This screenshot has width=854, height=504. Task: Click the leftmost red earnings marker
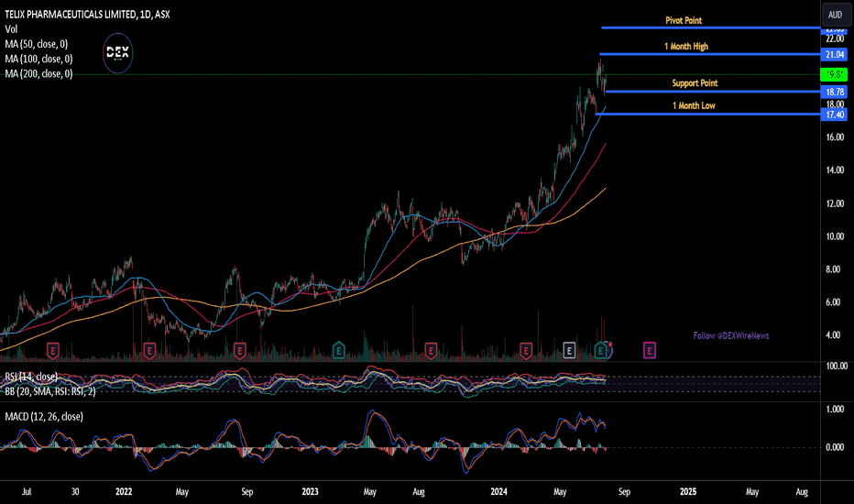coord(53,350)
